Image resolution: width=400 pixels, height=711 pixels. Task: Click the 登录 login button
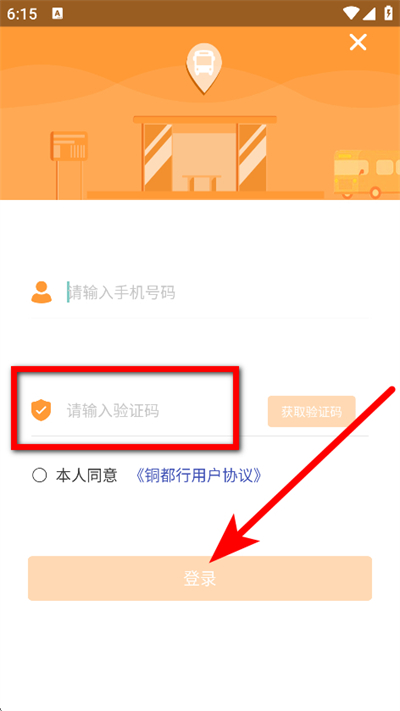tap(200, 579)
